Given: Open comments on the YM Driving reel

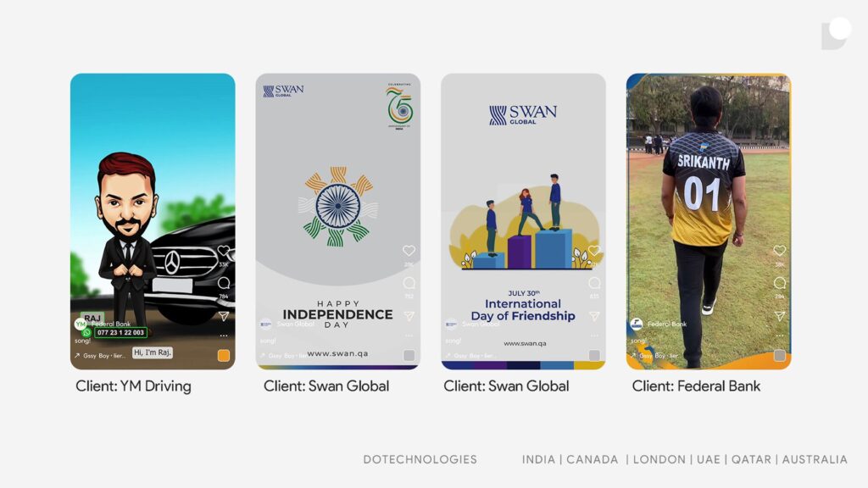Looking at the screenshot, I should coord(224,283).
